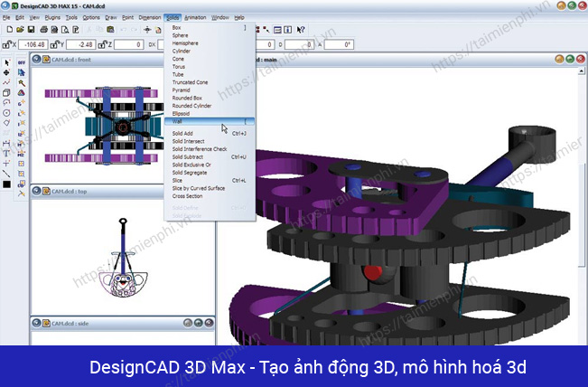
Task: Select Truncated Cone menu entry
Action: pos(210,82)
